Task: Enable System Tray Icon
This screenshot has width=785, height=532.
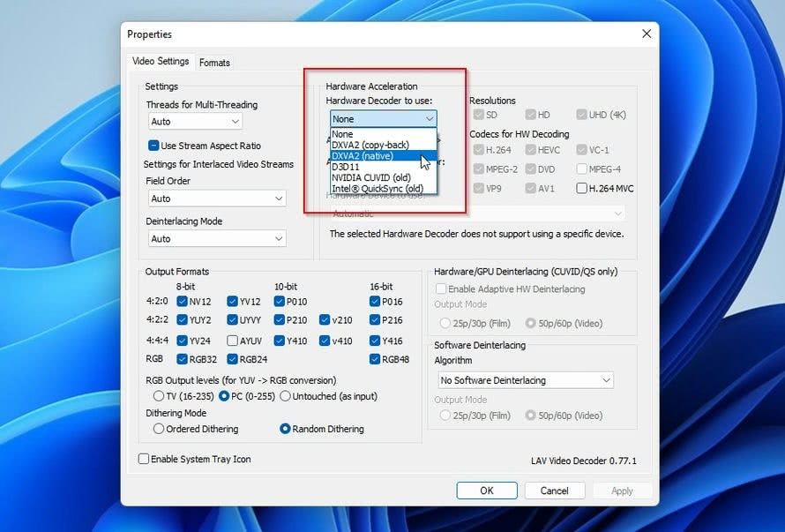Action: [x=143, y=459]
